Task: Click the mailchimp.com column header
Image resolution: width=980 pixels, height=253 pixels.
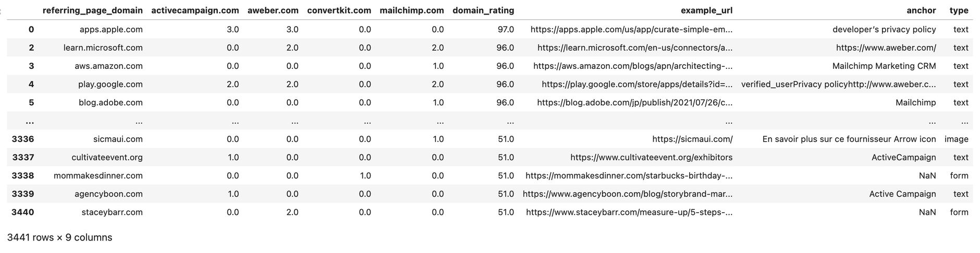Action: click(412, 10)
